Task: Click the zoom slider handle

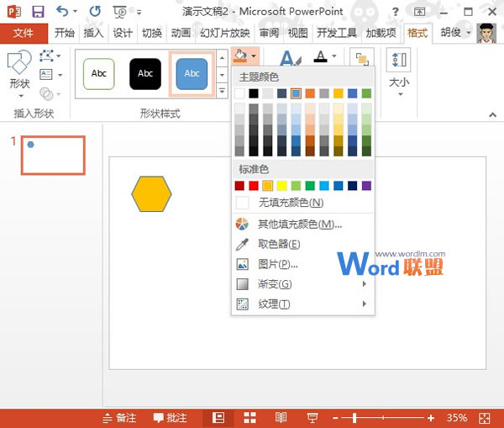Action: [354, 418]
